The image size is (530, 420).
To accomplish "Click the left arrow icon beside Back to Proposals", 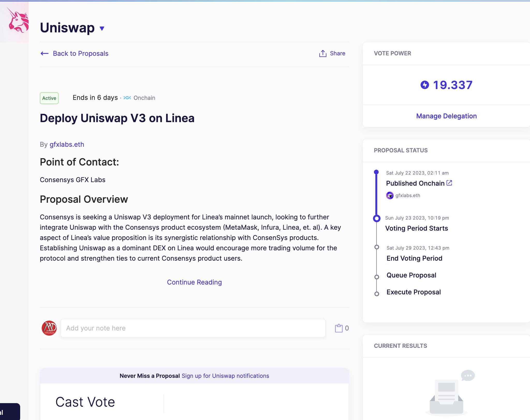I will (x=45, y=53).
